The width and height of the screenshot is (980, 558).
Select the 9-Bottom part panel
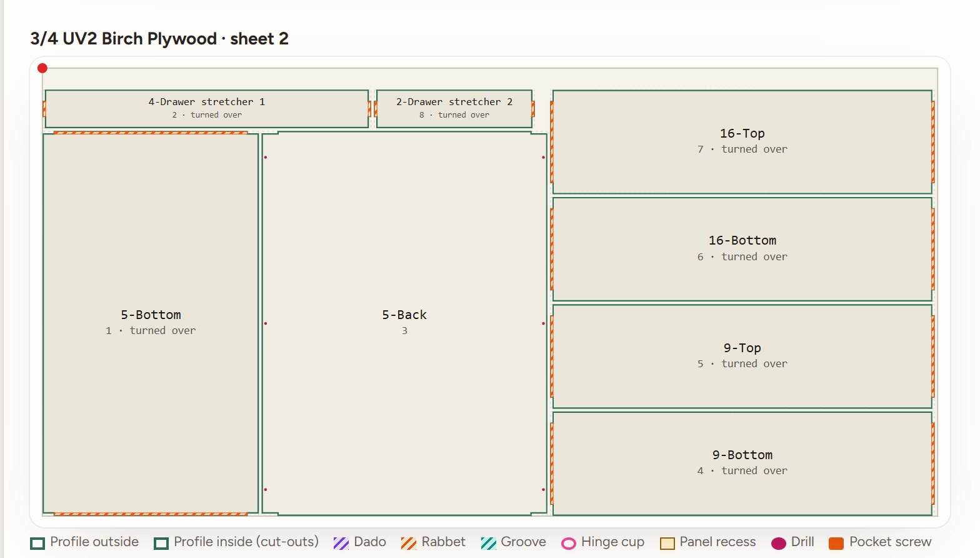pos(742,464)
